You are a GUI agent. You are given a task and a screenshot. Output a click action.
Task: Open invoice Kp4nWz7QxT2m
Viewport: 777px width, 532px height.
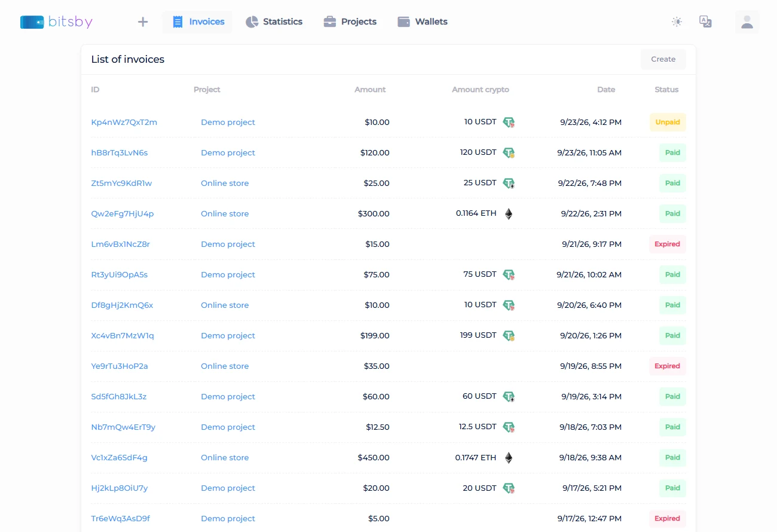(x=124, y=123)
